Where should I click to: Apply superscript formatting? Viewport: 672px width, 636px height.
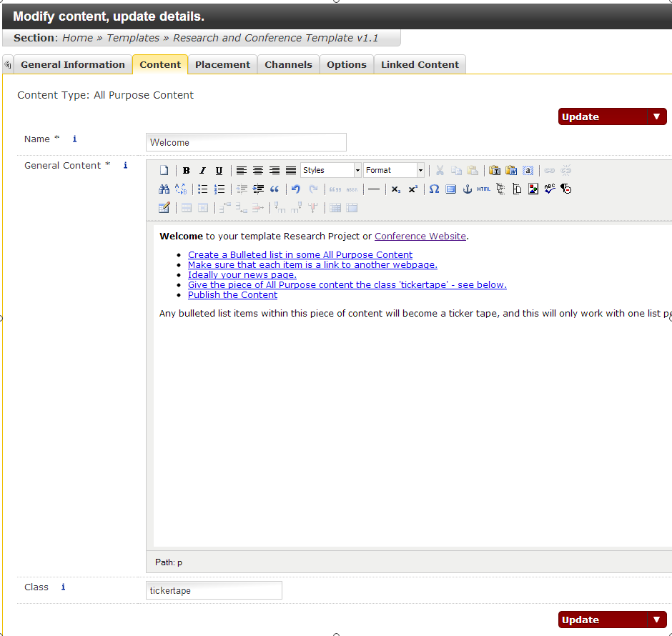pyautogui.click(x=413, y=189)
